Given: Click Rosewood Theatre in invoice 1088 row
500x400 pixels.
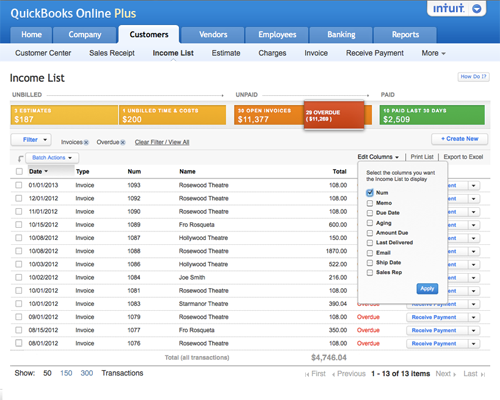Looking at the screenshot, I should (203, 251).
